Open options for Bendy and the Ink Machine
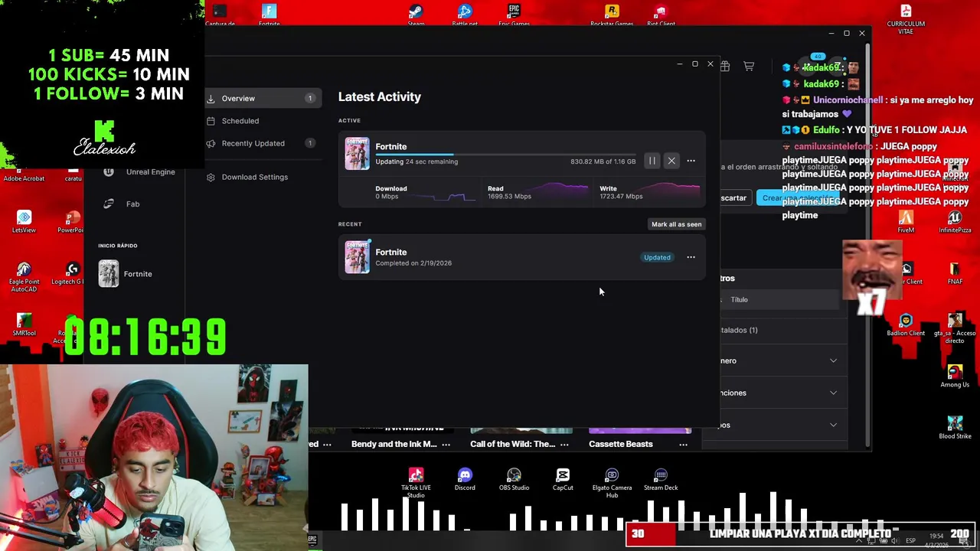Viewport: 980px width, 551px height. point(446,444)
